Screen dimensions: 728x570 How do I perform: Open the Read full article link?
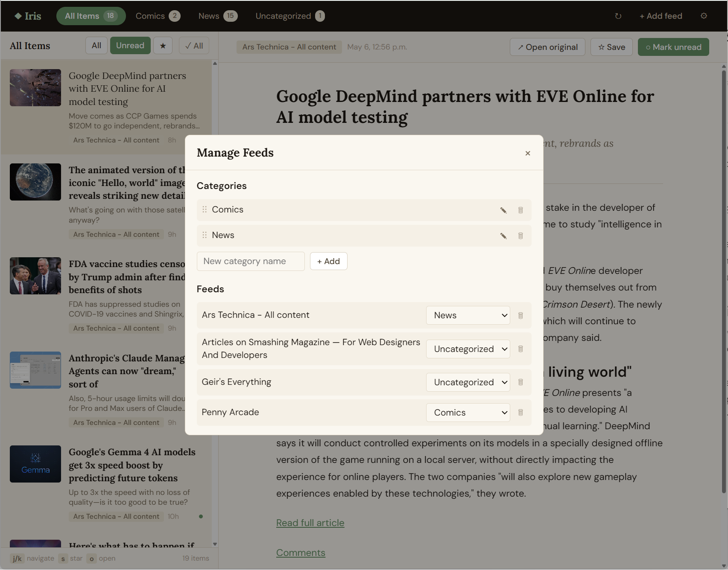tap(310, 523)
